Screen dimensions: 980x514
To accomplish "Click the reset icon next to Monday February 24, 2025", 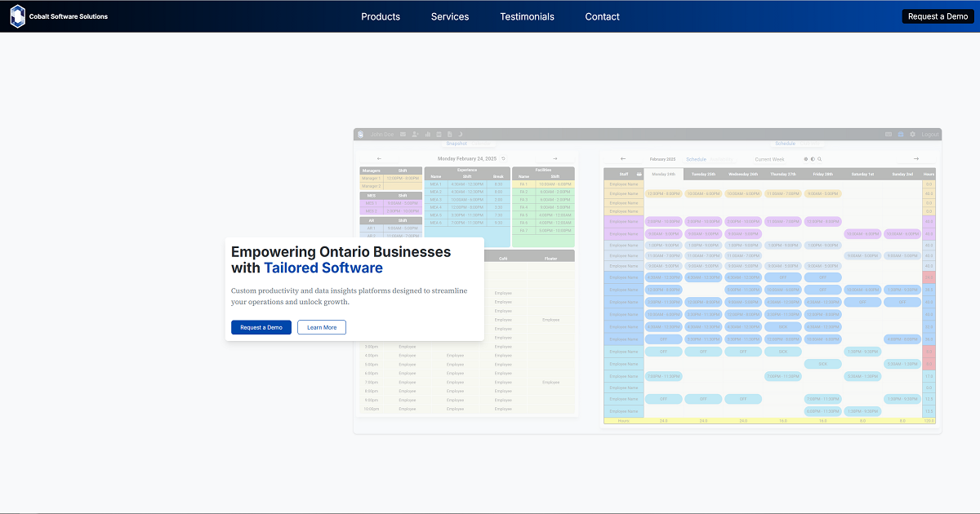I will 503,159.
